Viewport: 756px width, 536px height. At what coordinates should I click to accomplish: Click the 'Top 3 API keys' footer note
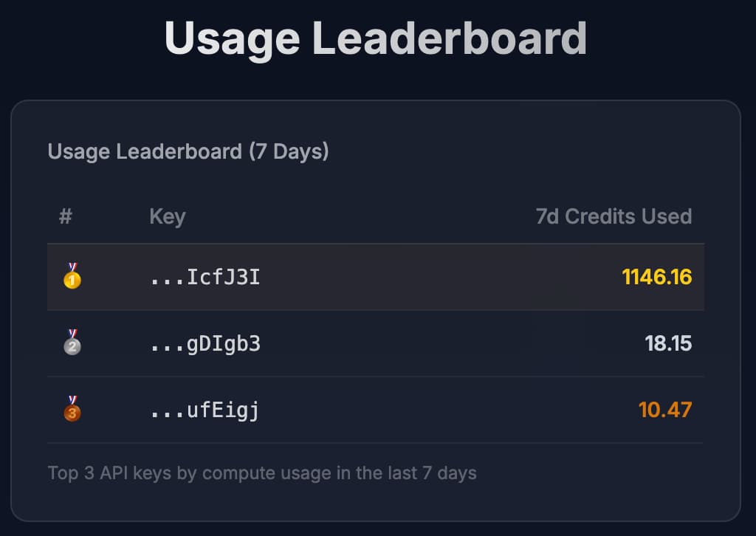(262, 473)
